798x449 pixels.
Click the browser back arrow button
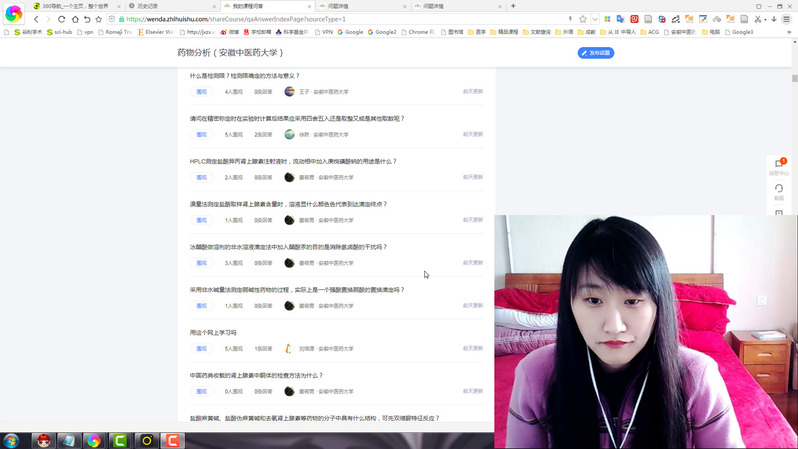36,19
